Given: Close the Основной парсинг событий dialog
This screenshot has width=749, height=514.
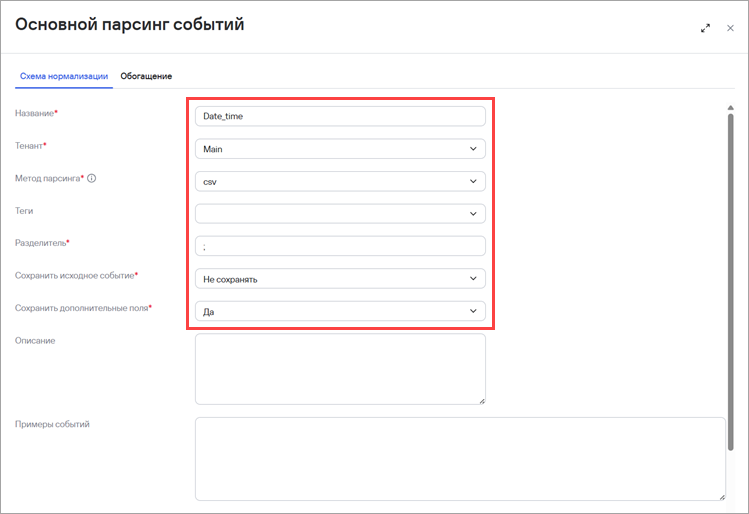Looking at the screenshot, I should (x=730, y=28).
